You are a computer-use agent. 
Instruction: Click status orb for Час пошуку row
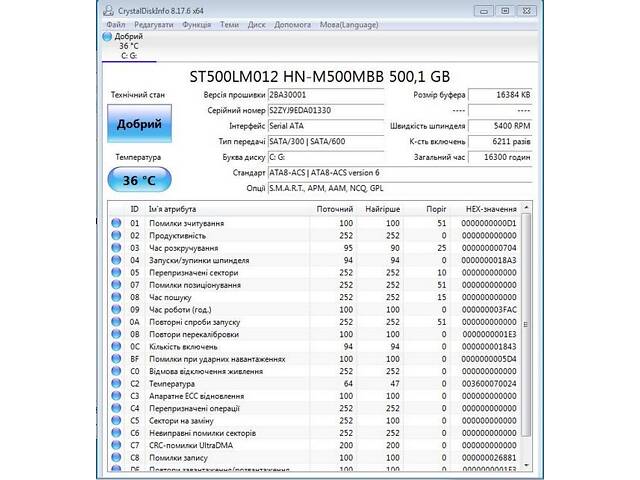click(116, 297)
